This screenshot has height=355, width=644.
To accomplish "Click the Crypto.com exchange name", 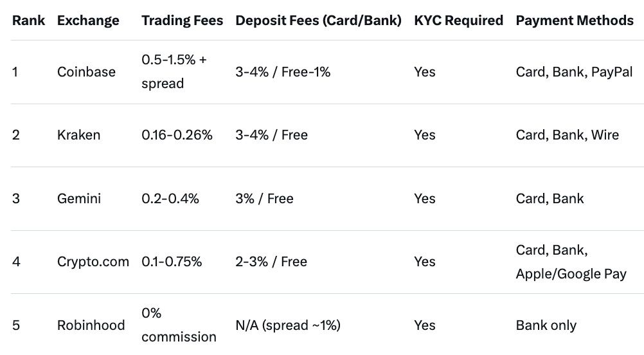I will pos(93,262).
